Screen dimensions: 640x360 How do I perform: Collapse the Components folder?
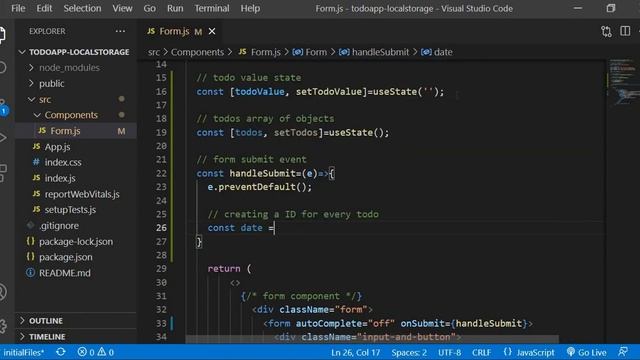pyautogui.click(x=76, y=115)
